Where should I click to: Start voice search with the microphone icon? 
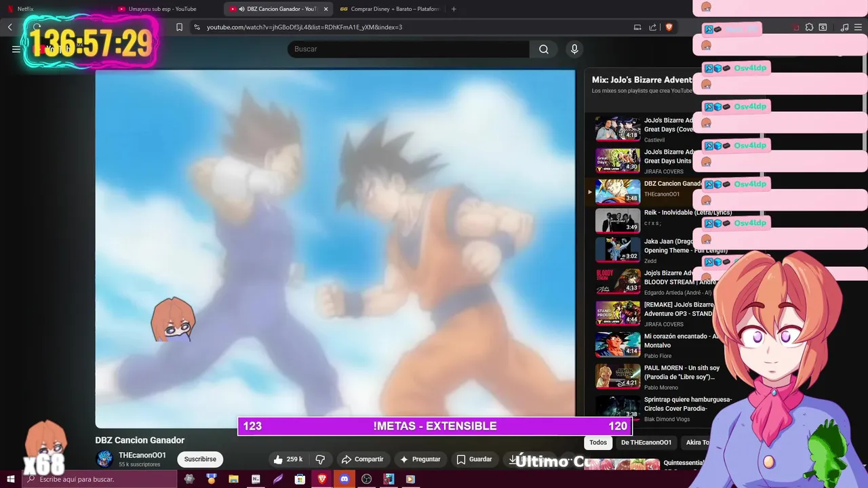tap(574, 49)
